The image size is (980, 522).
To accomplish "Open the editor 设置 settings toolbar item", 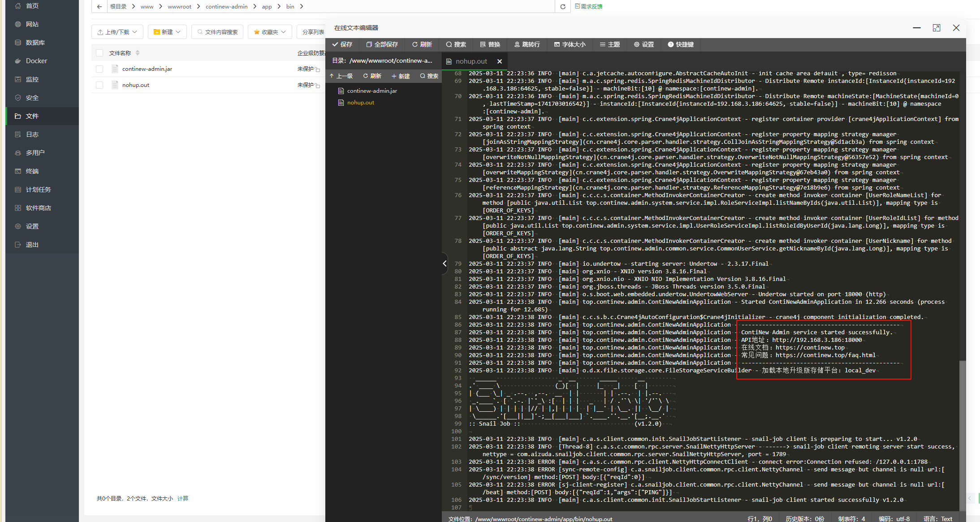I will point(644,44).
